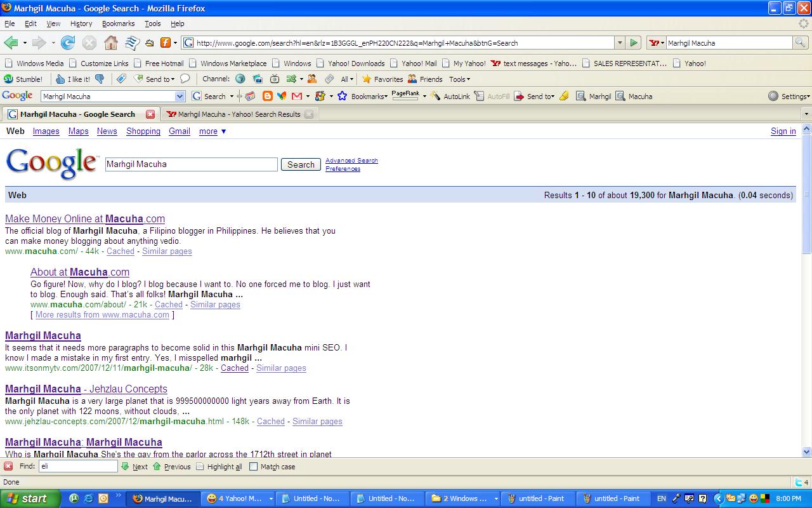Image resolution: width=812 pixels, height=508 pixels.
Task: Close the find bar with the red X
Action: tap(8, 466)
